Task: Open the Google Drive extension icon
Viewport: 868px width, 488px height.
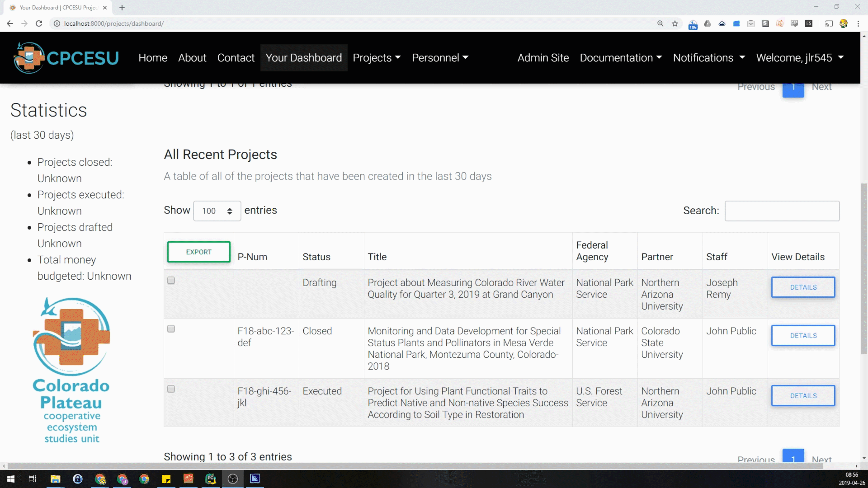Action: [708, 23]
